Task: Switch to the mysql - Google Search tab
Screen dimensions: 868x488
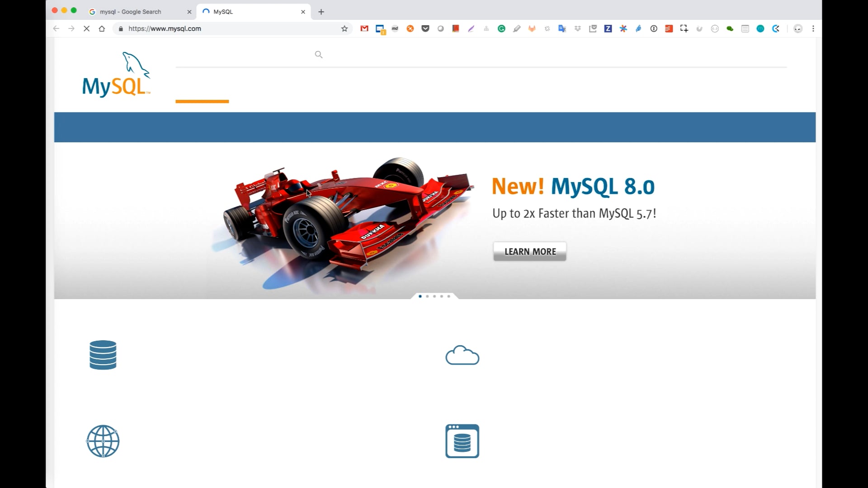Action: tap(131, 11)
